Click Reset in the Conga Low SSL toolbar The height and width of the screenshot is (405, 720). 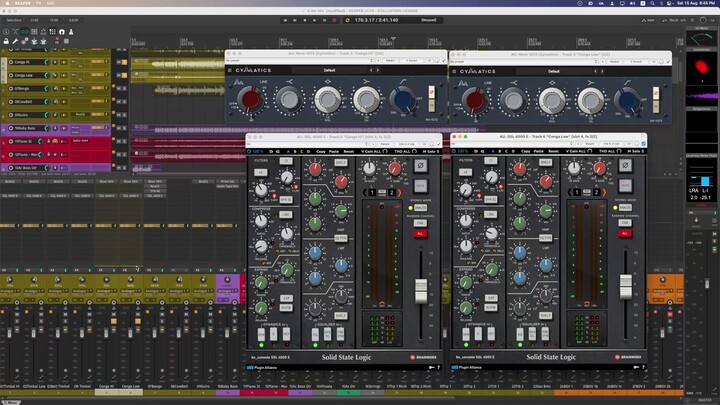click(554, 151)
